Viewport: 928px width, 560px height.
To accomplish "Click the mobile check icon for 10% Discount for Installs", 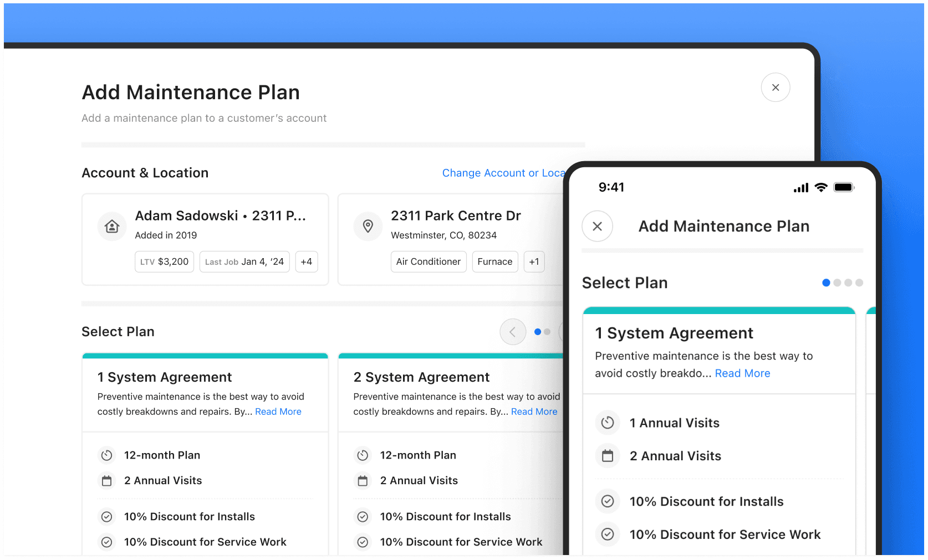I will pos(608,501).
